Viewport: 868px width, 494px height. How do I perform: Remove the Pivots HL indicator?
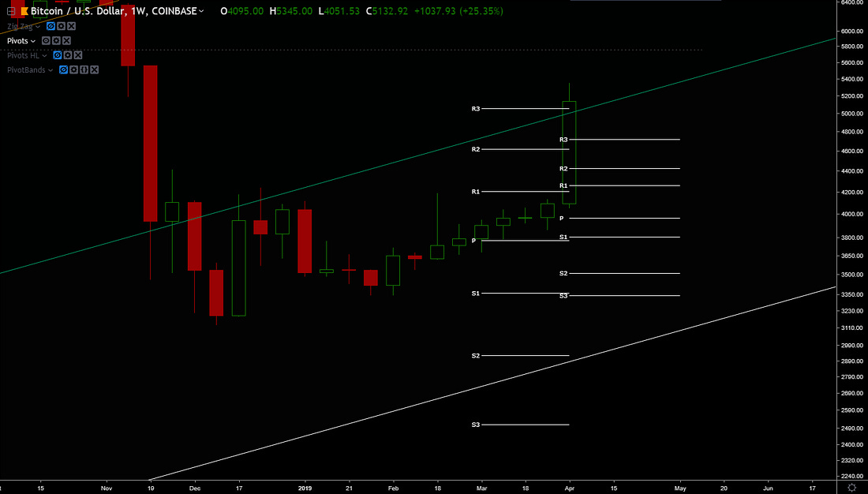[x=77, y=55]
